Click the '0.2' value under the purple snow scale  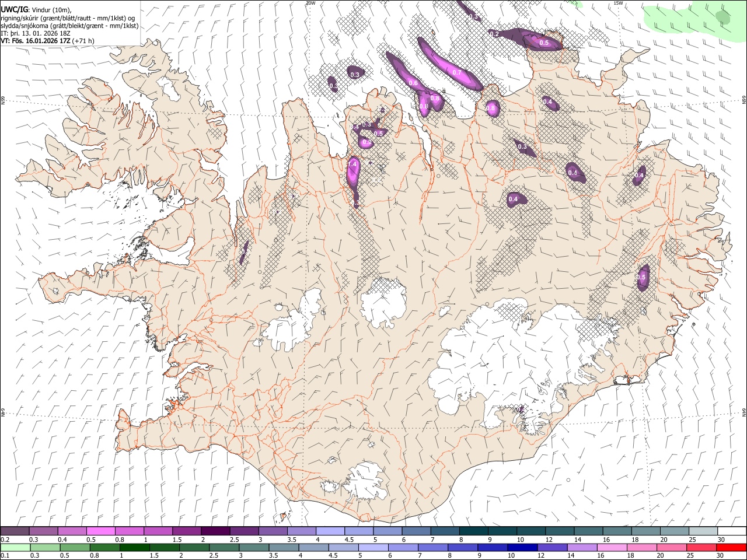tap(5, 540)
